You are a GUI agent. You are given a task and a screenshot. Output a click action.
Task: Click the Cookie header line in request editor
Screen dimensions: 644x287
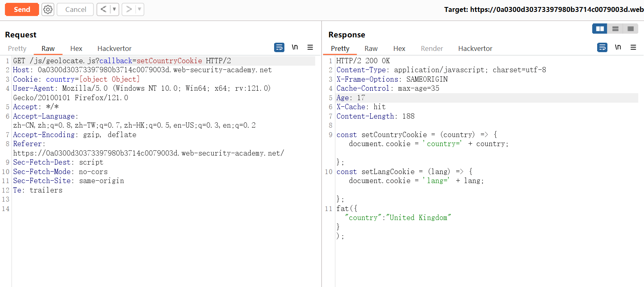coord(76,79)
